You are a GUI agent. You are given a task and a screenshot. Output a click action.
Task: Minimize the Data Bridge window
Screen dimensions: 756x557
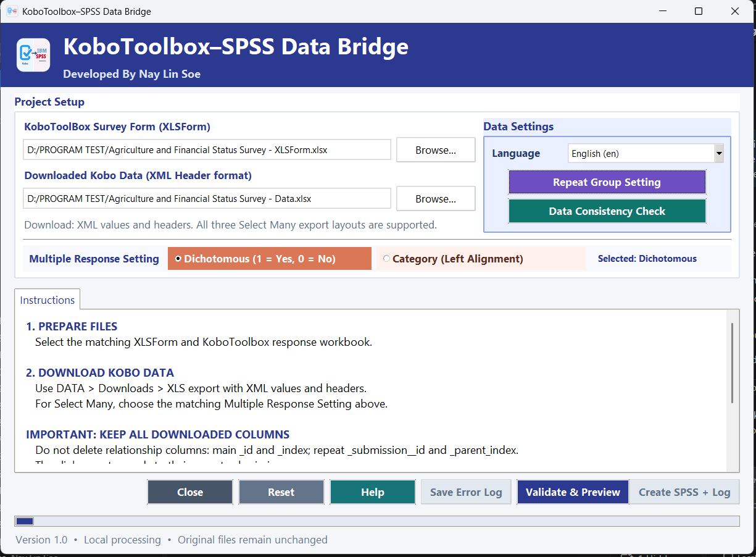(x=662, y=11)
